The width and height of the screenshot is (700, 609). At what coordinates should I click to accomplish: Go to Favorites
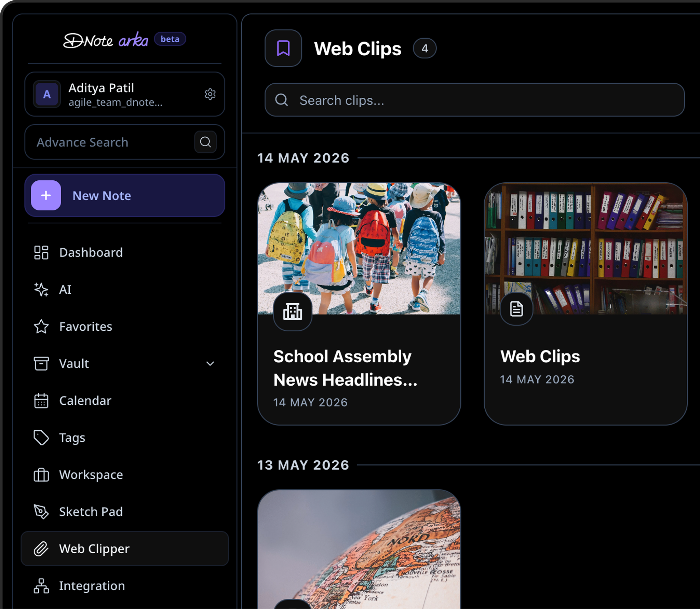coord(125,327)
